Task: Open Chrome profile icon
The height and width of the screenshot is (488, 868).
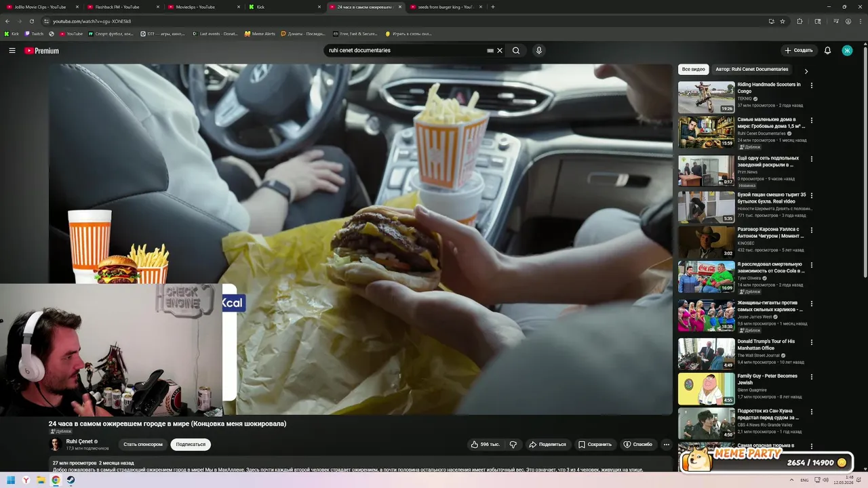Action: pyautogui.click(x=848, y=21)
